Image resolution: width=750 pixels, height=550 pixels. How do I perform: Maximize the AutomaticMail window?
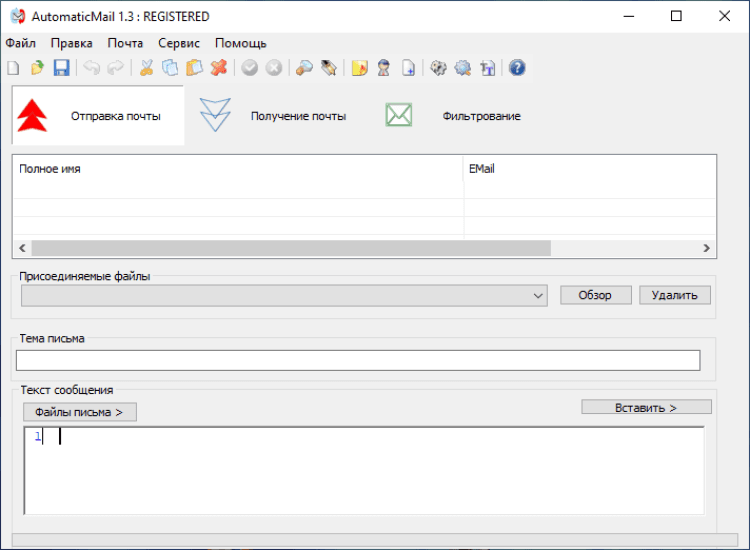(x=676, y=16)
